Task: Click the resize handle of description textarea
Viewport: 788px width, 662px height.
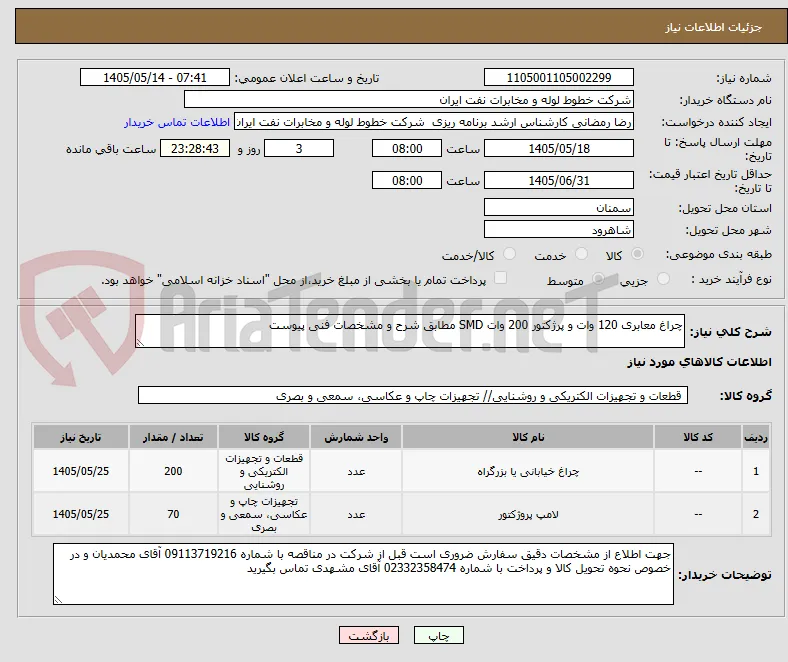Action: coord(140,343)
